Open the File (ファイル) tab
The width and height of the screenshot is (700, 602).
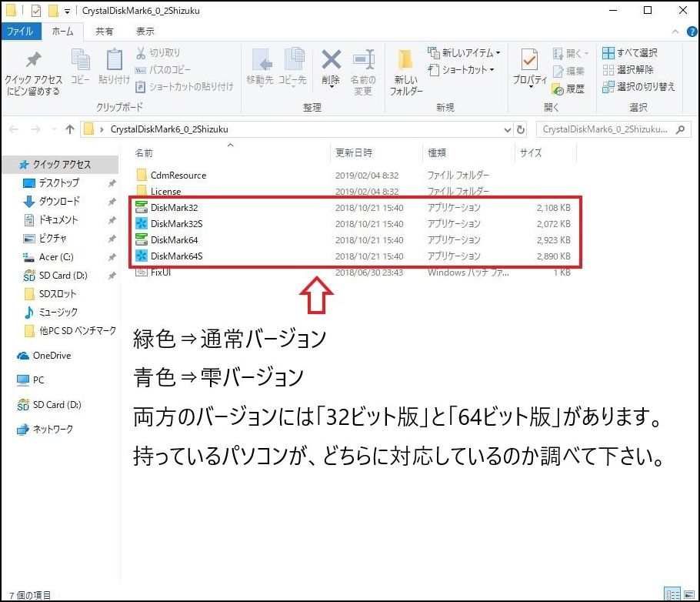click(x=21, y=32)
